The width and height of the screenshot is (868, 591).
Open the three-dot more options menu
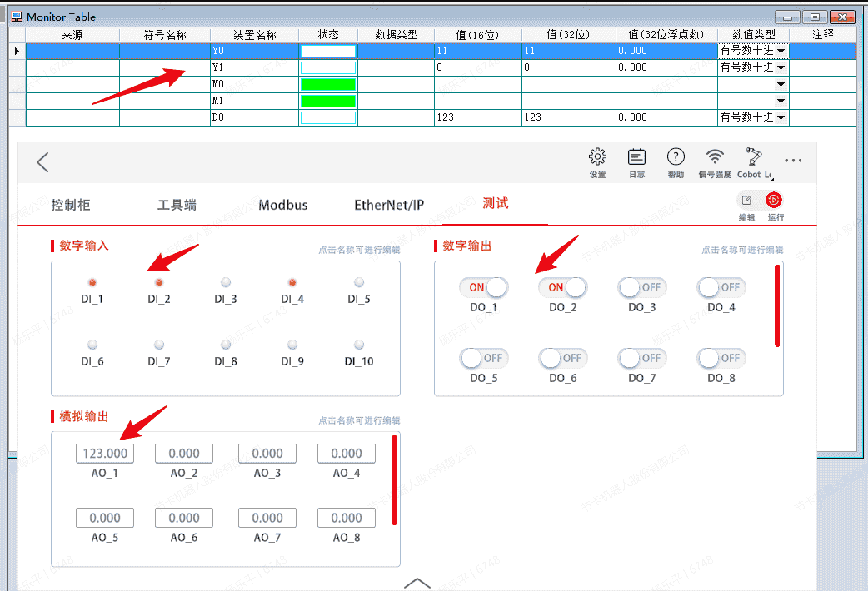click(793, 161)
